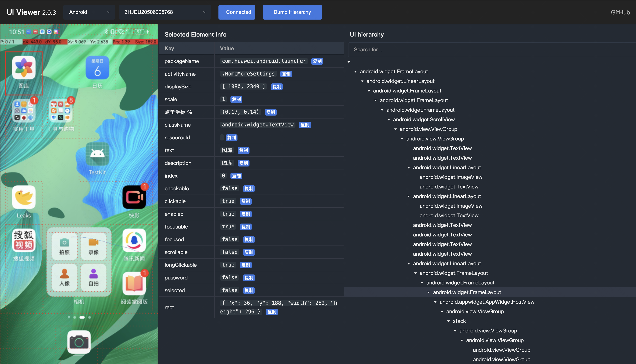
Task: Click the Leaks canary app icon
Action: [24, 197]
